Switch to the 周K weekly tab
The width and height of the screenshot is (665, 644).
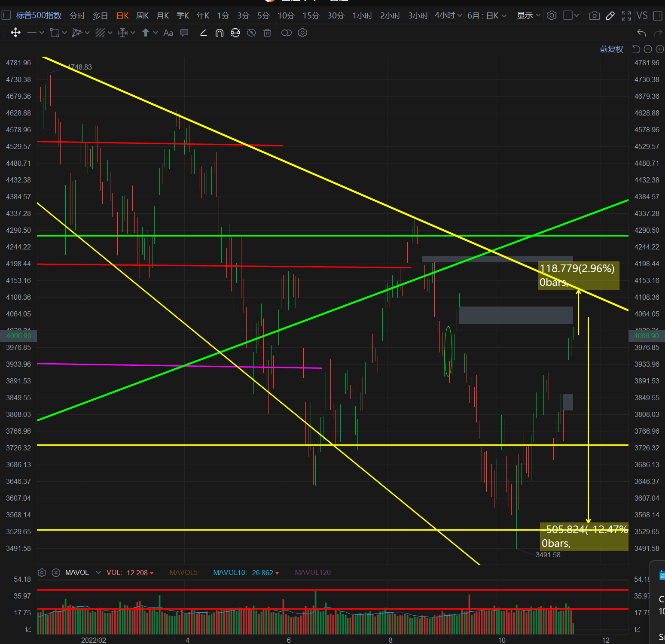(142, 16)
